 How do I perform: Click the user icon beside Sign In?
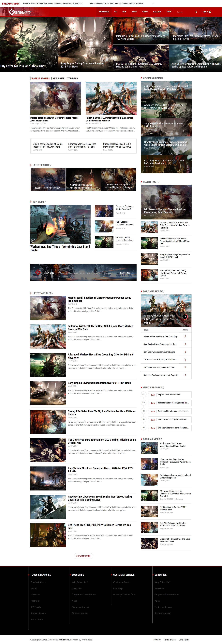(x=210, y=12)
